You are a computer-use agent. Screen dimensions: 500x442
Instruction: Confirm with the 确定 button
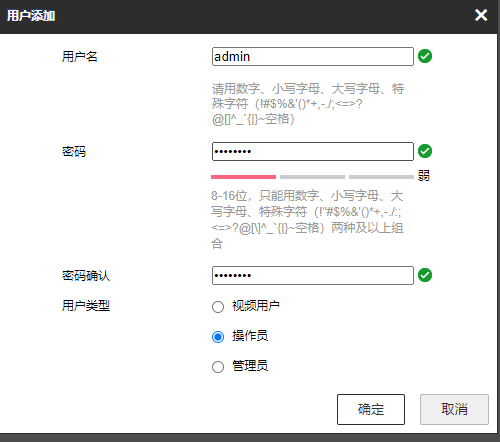coord(371,409)
